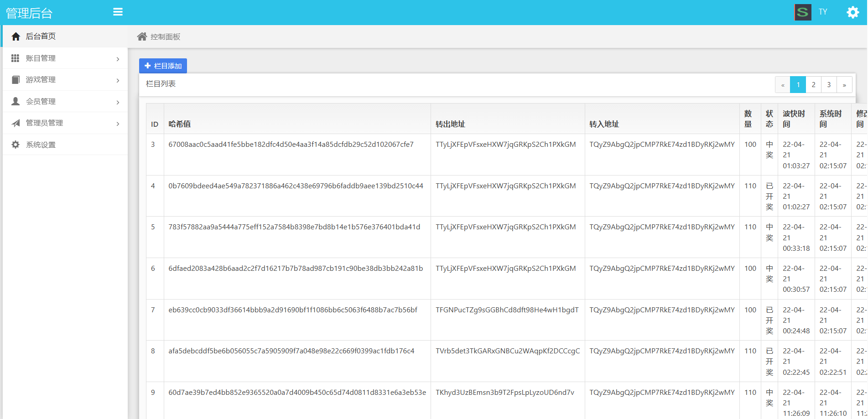Click the TY username in header
Screen dimensions: 868x419
tap(823, 12)
